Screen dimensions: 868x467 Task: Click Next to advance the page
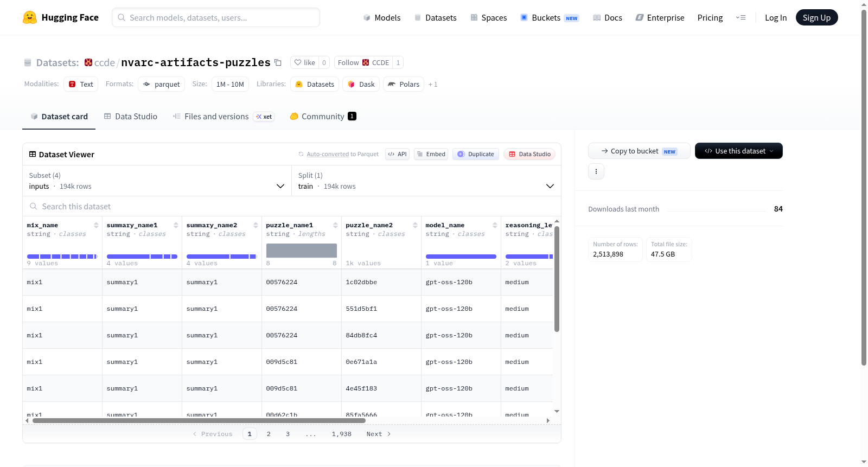point(379,434)
